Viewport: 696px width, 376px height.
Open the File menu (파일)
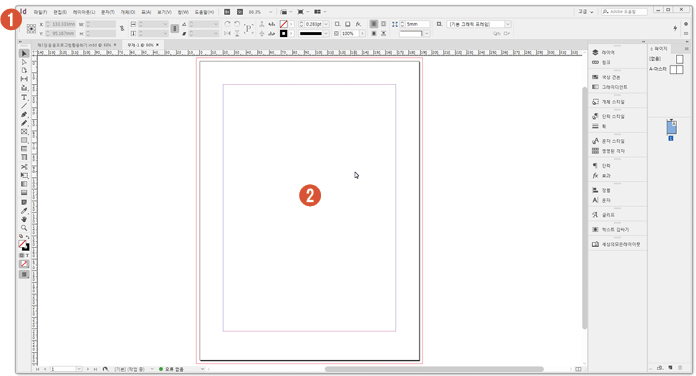[40, 12]
